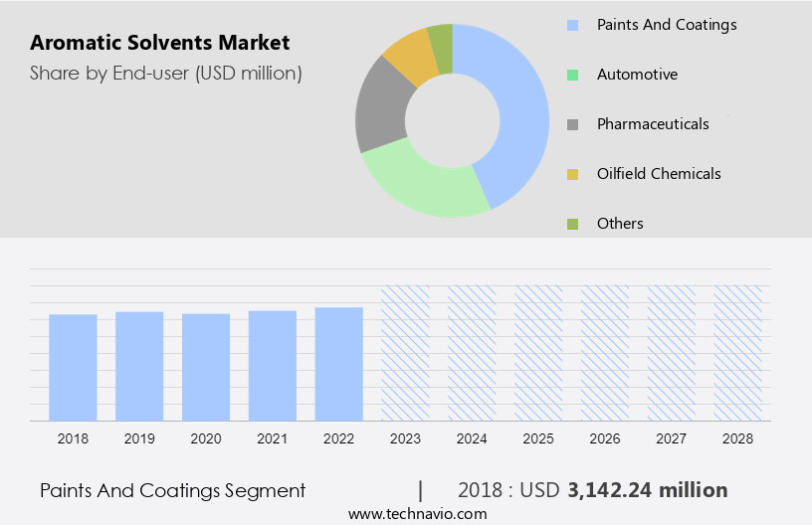Image resolution: width=812 pixels, height=525 pixels.
Task: Click the Paints And Coatings blue legend swatch
Action: click(x=572, y=25)
